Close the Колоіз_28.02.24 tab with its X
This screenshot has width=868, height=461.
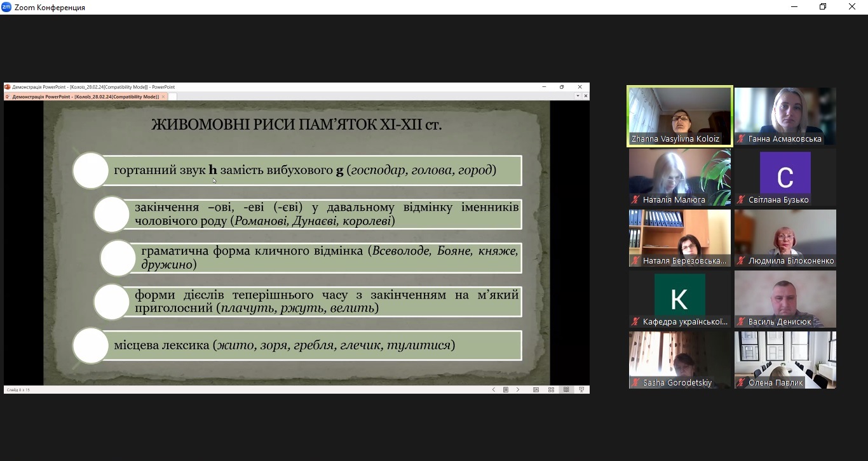pyautogui.click(x=163, y=97)
